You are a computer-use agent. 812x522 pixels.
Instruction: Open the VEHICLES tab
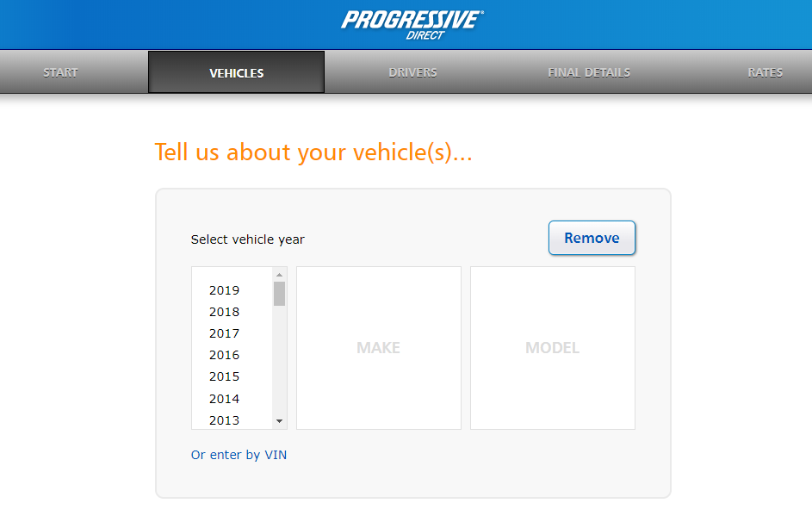pyautogui.click(x=236, y=71)
